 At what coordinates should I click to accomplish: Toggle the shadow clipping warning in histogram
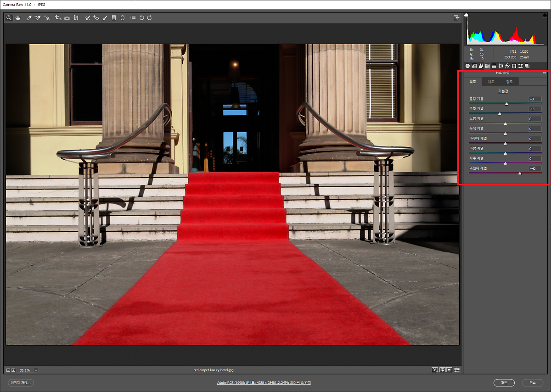pyautogui.click(x=467, y=16)
